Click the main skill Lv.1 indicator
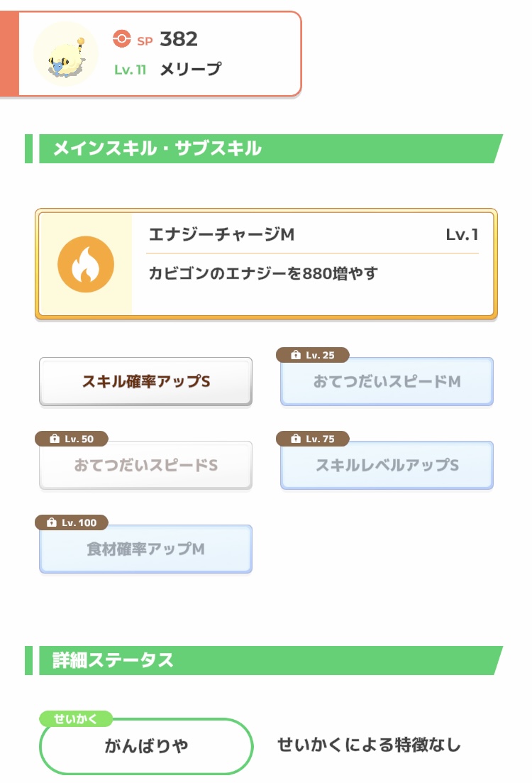Image resolution: width=532 pixels, height=783 pixels. pos(462,235)
